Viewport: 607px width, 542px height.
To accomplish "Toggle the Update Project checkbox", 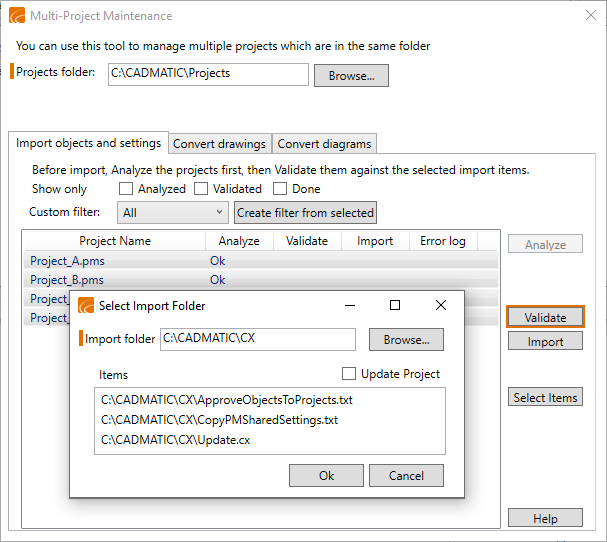I will (349, 374).
